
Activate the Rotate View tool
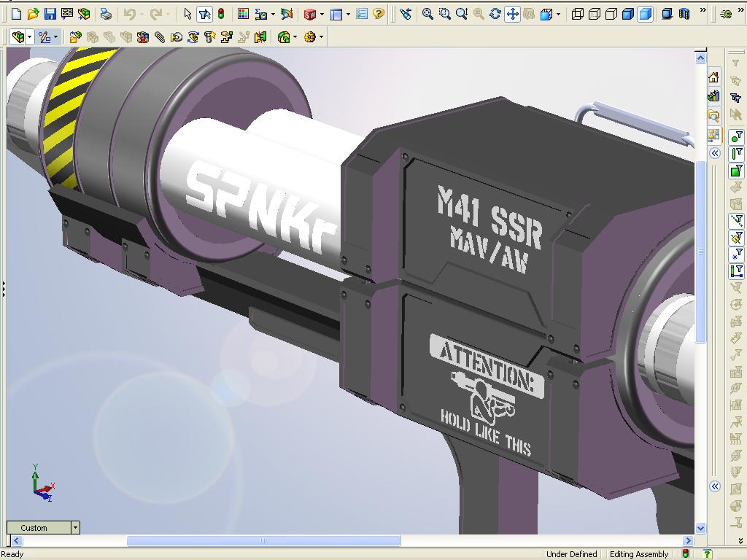(x=495, y=14)
